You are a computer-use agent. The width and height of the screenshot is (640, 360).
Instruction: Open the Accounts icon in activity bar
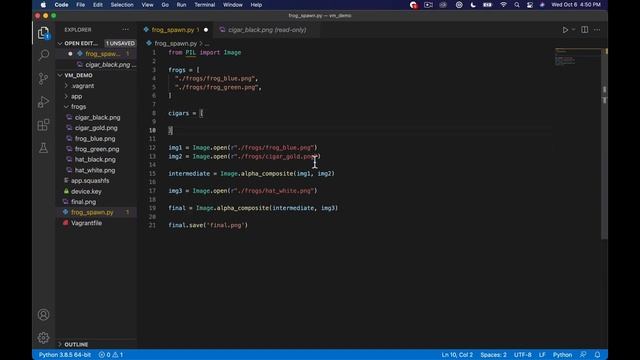43,315
